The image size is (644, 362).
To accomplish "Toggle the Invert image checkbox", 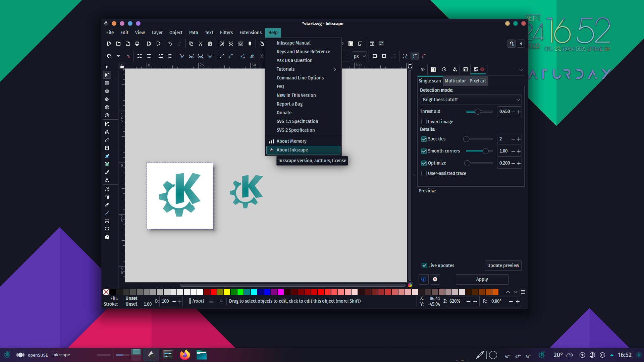I will [x=424, y=122].
